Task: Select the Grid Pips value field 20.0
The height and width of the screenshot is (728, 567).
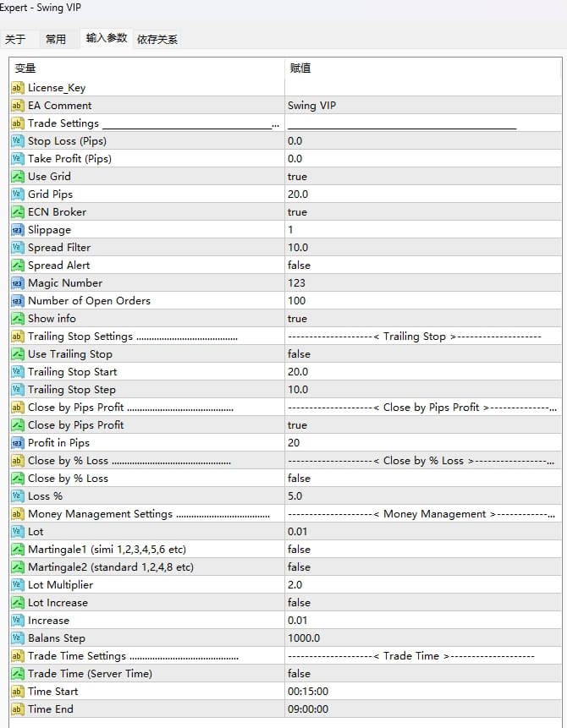Action: 298,194
